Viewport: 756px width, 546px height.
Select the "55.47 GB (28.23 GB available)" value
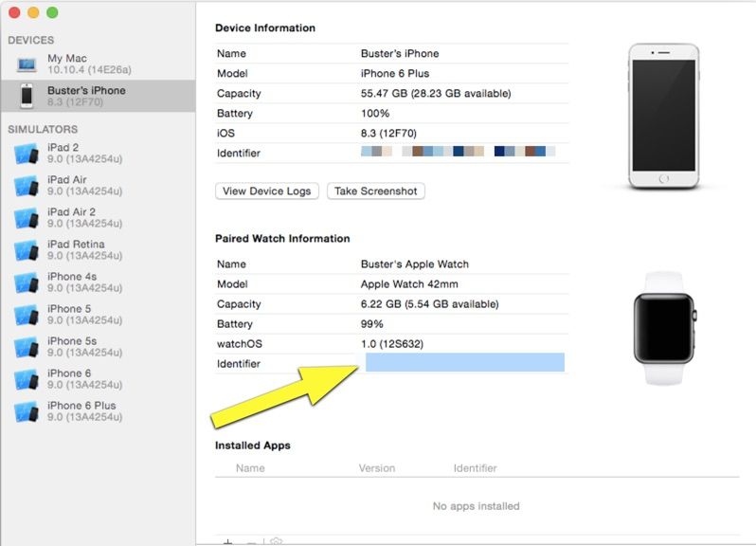pyautogui.click(x=436, y=93)
